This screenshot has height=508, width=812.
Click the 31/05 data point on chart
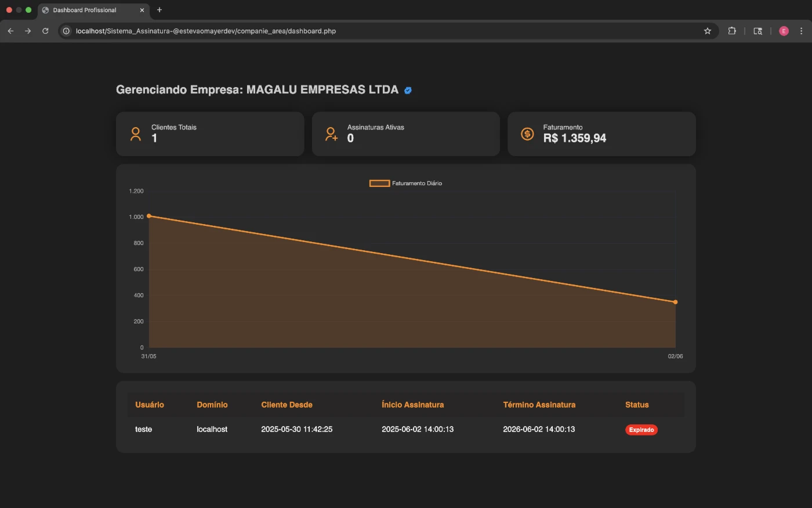(149, 216)
